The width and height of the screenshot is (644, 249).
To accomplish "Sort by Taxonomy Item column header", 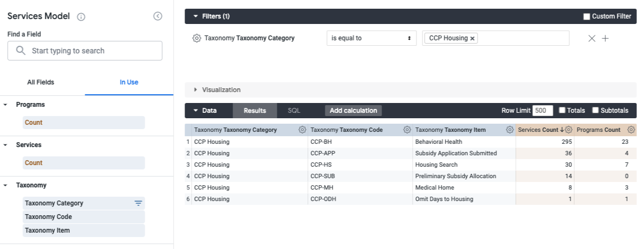I will pos(451,130).
